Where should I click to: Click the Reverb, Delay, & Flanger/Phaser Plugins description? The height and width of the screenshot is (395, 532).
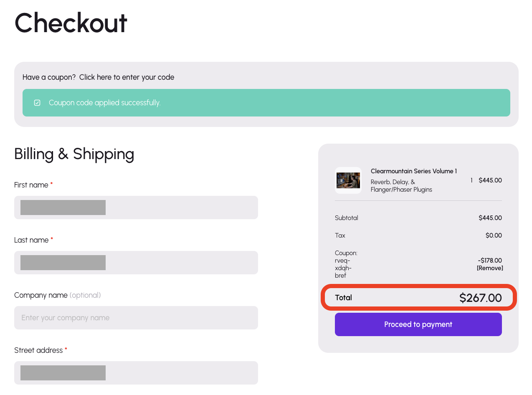click(401, 186)
